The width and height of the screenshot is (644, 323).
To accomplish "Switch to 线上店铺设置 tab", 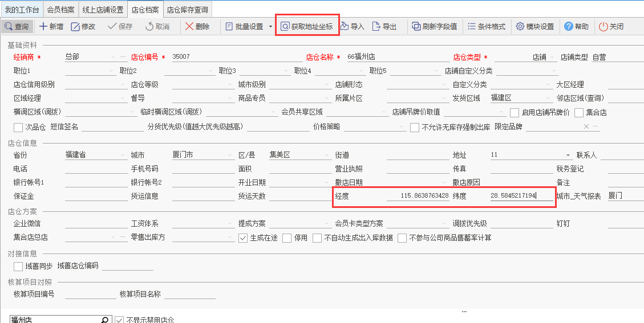I will 103,10.
